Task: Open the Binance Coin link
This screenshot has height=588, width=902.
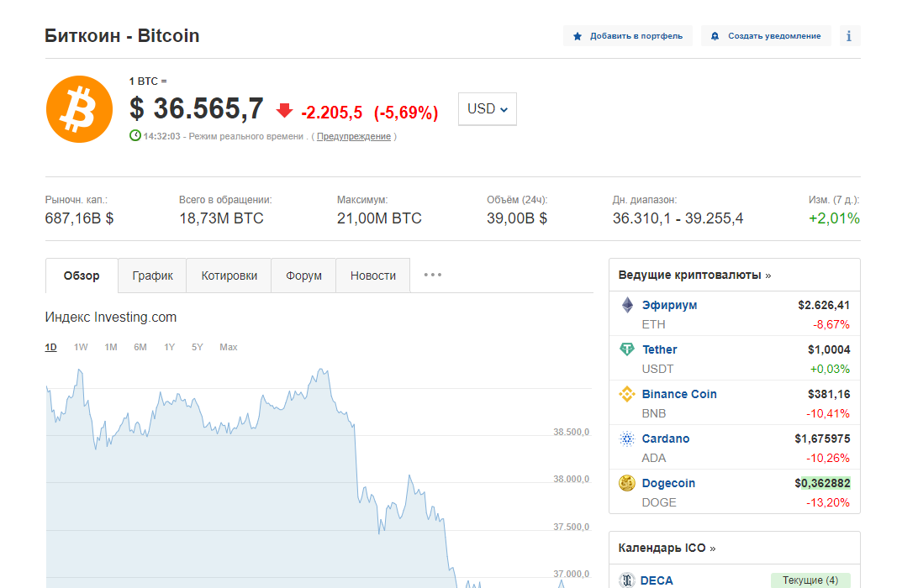Action: 679,394
